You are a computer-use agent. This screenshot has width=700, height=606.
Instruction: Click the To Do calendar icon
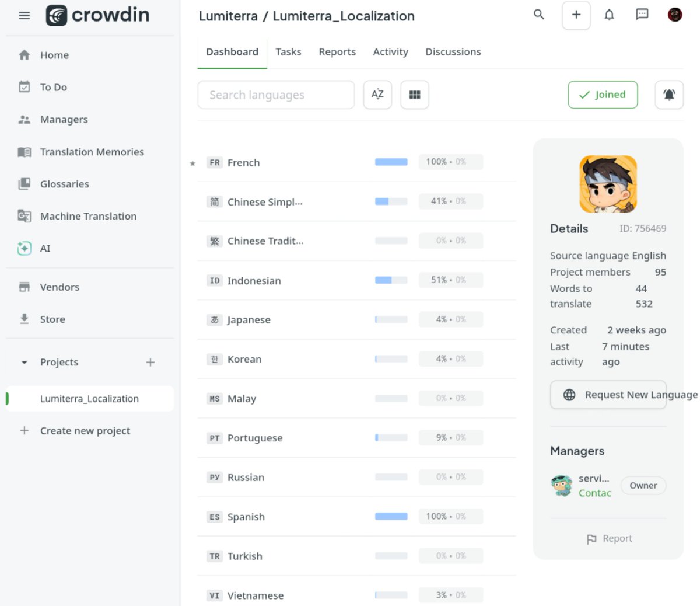point(24,87)
